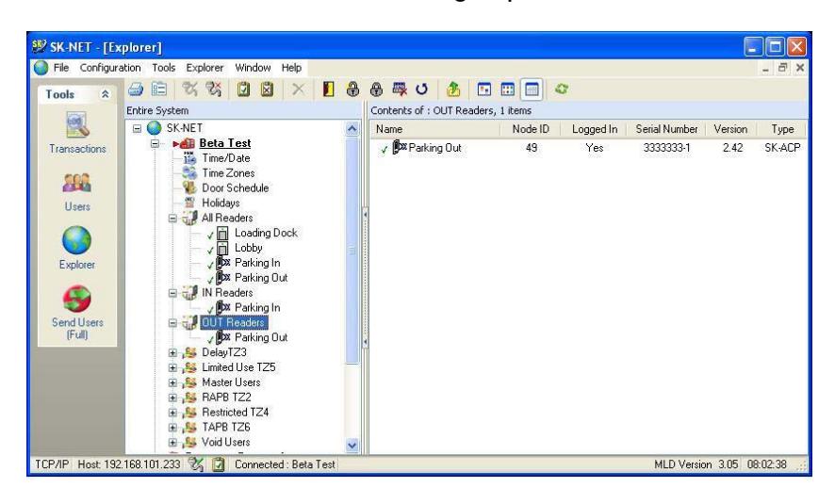Select Loading Dock reader in the tree

(266, 233)
